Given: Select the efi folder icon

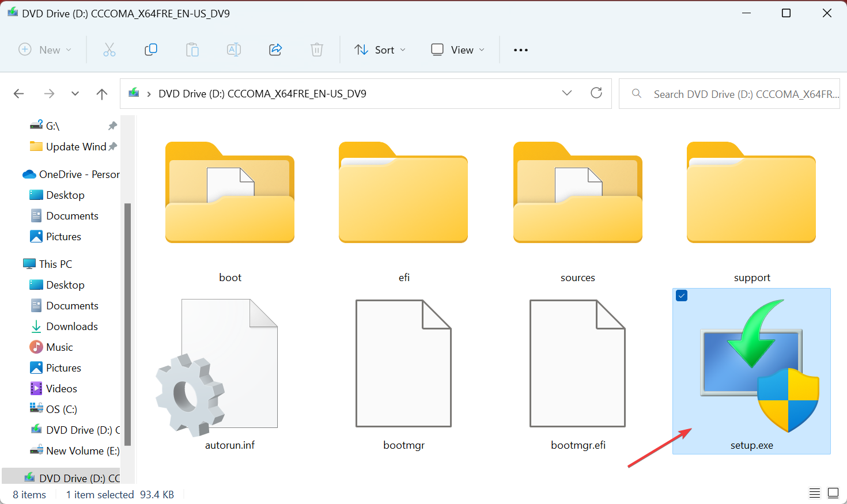Looking at the screenshot, I should click(x=403, y=192).
